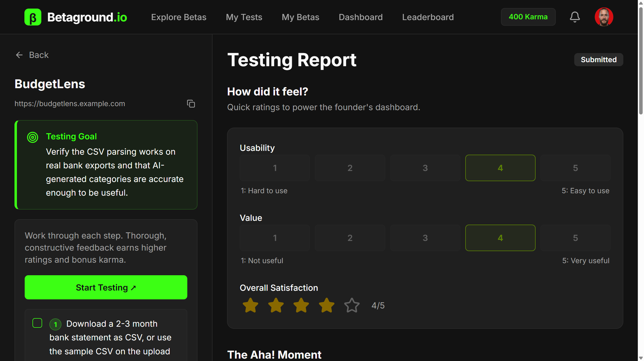This screenshot has height=361, width=644.
Task: Go to My Betas
Action: [x=301, y=17]
